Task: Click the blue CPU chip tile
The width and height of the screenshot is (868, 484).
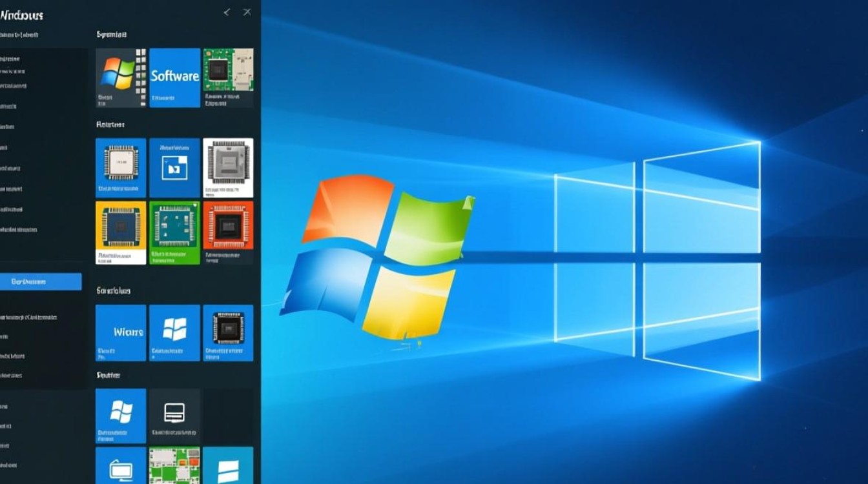Action: coord(120,166)
